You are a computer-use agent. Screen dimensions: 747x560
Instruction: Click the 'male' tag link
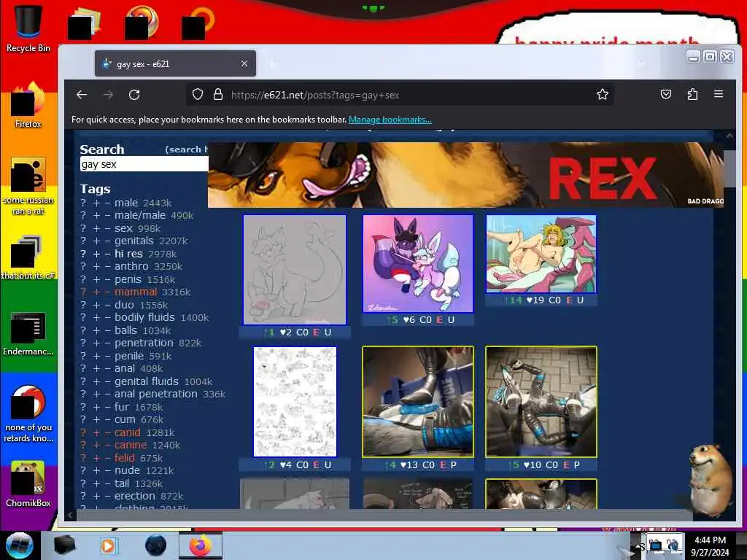pyautogui.click(x=125, y=203)
